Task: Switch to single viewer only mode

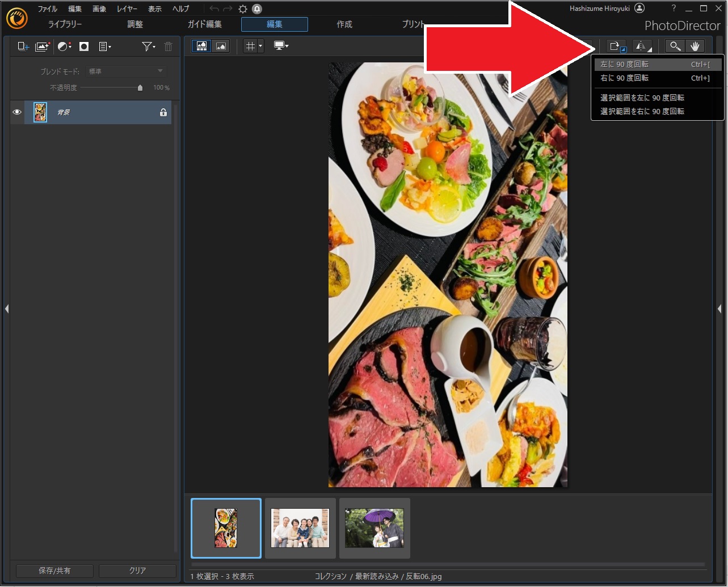Action: click(221, 47)
